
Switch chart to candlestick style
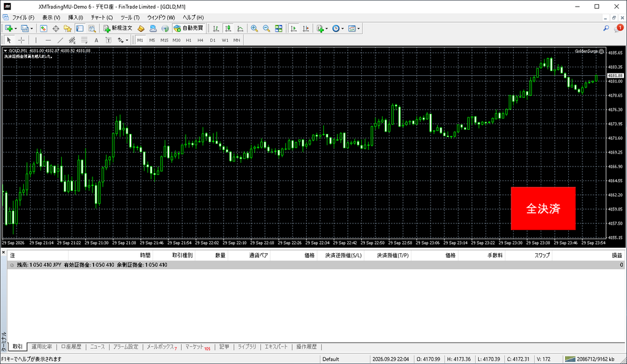(x=228, y=28)
